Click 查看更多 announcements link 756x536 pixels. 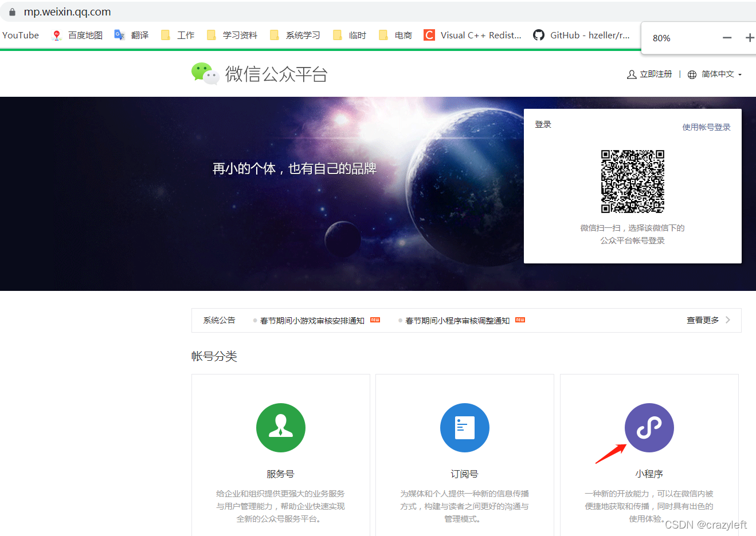pyautogui.click(x=703, y=320)
